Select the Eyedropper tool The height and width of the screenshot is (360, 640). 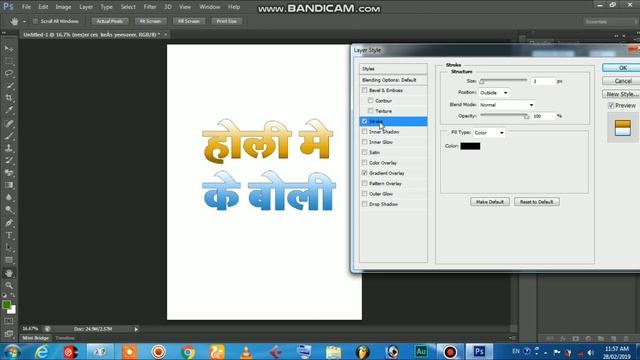pos(9,110)
